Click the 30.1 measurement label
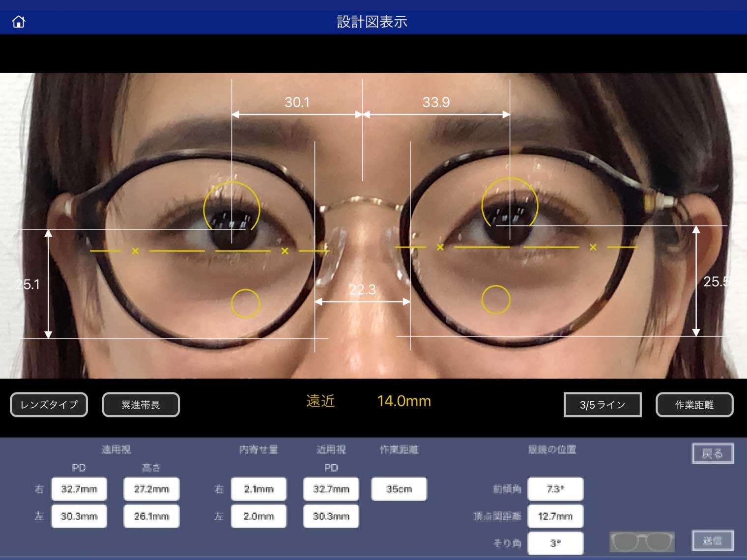The image size is (747, 560). (x=297, y=102)
